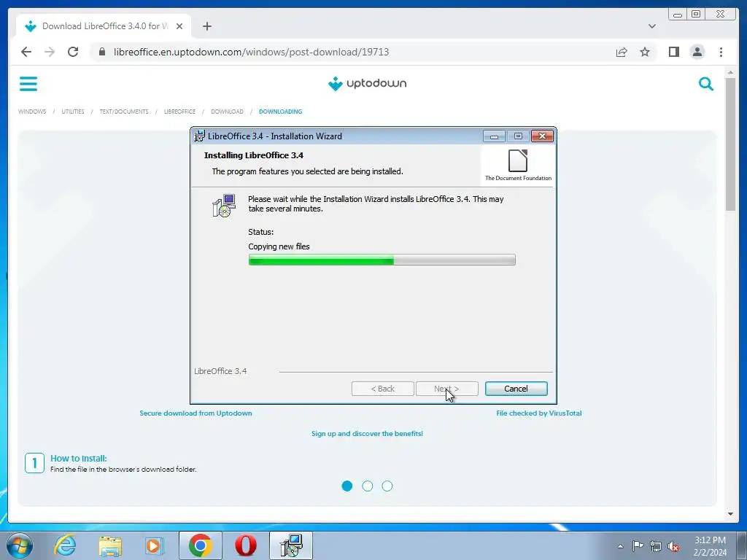
Task: Minimize the Installation Wizard window
Action: pyautogui.click(x=494, y=136)
